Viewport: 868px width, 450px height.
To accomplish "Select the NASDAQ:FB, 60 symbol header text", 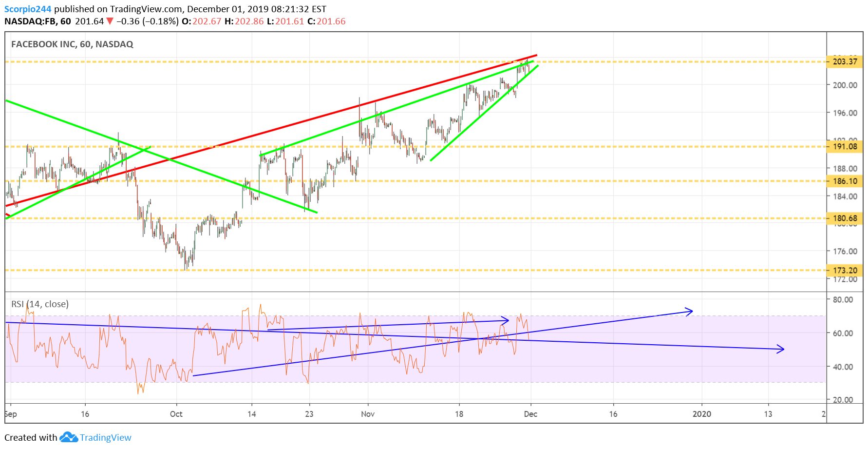I will pos(38,21).
